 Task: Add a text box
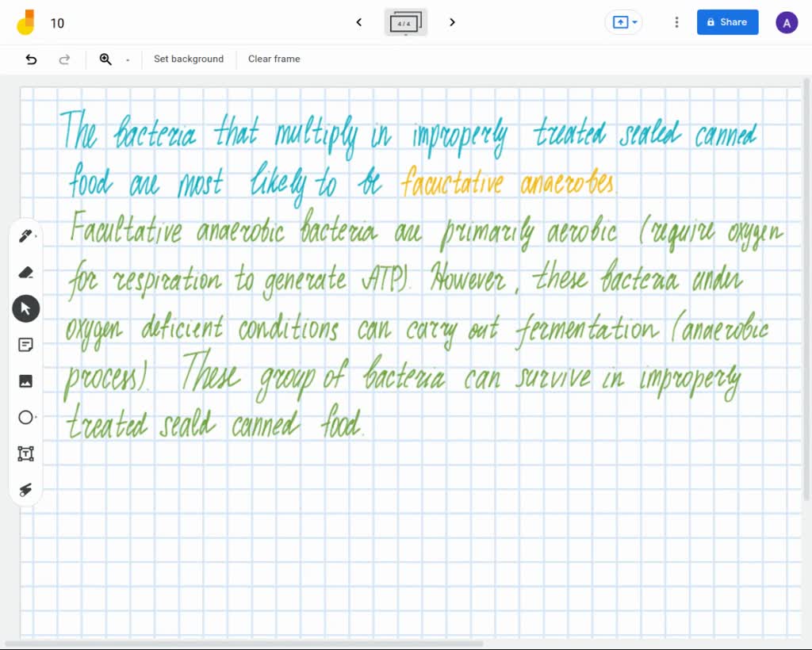[25, 453]
